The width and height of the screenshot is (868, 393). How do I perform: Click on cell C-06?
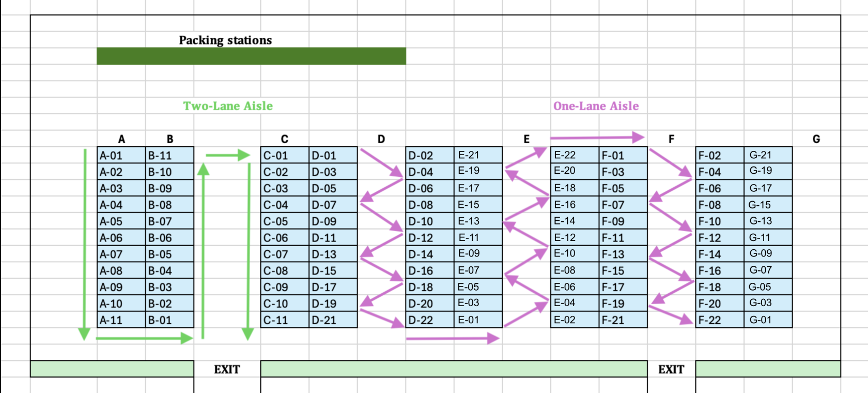tap(284, 238)
